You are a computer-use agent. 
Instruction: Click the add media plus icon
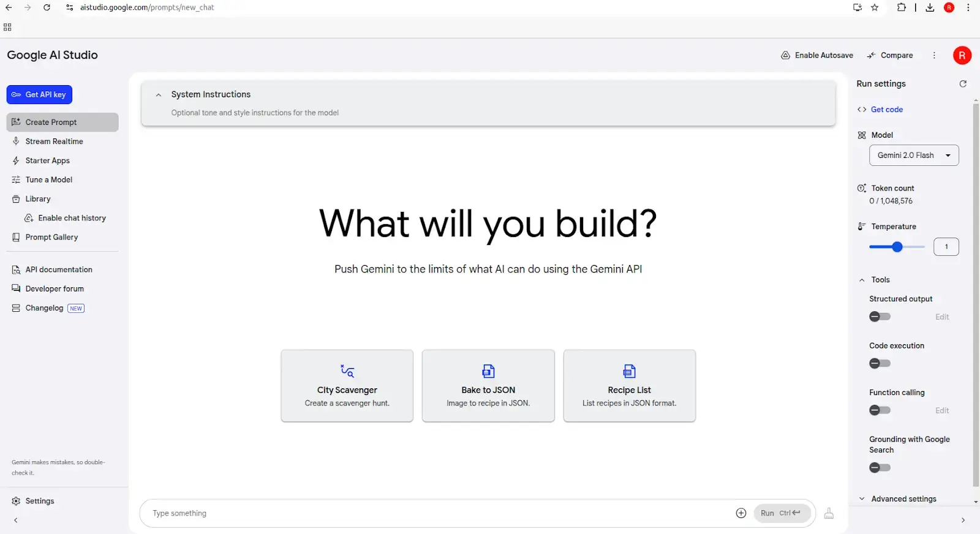click(x=741, y=513)
